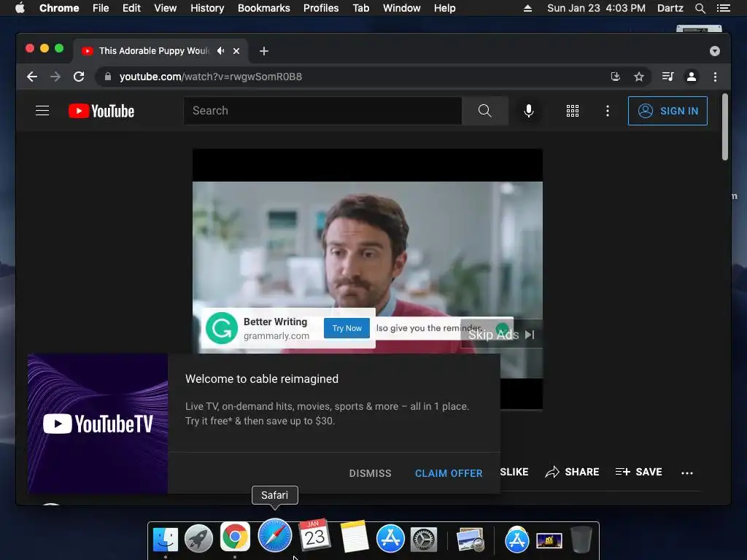Open Chrome media controls icon
Viewport: 747px width, 560px height.
[x=667, y=77]
